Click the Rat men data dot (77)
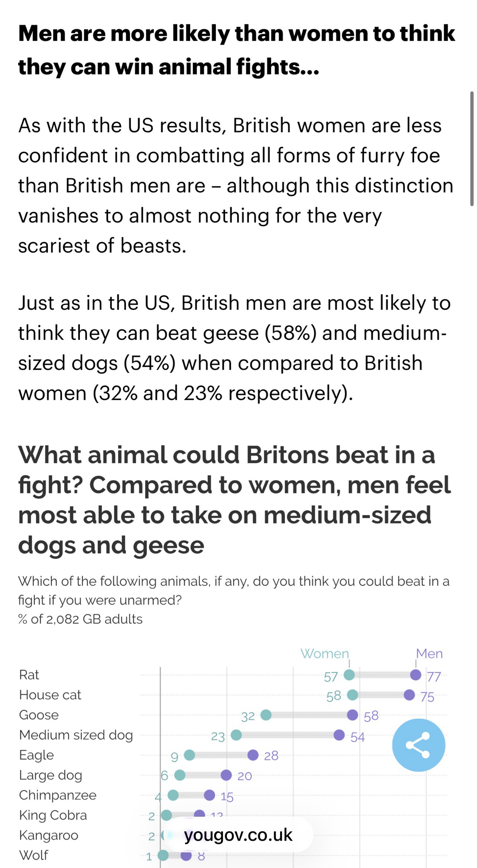The image size is (477, 868). pyautogui.click(x=416, y=675)
